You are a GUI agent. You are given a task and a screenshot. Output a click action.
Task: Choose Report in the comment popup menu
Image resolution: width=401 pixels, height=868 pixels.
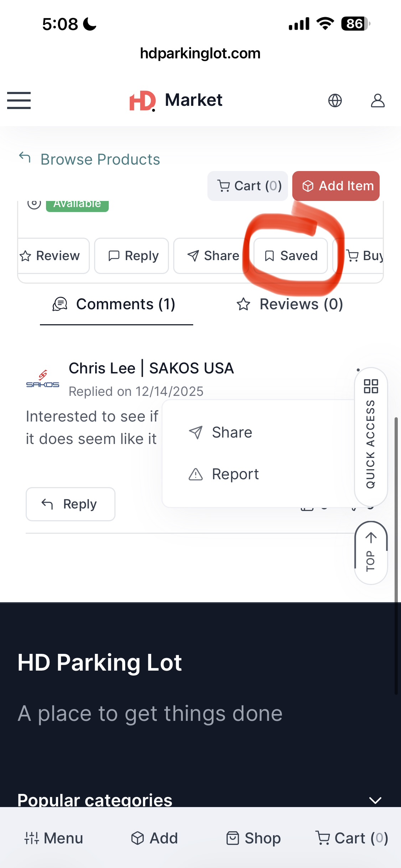click(x=223, y=474)
